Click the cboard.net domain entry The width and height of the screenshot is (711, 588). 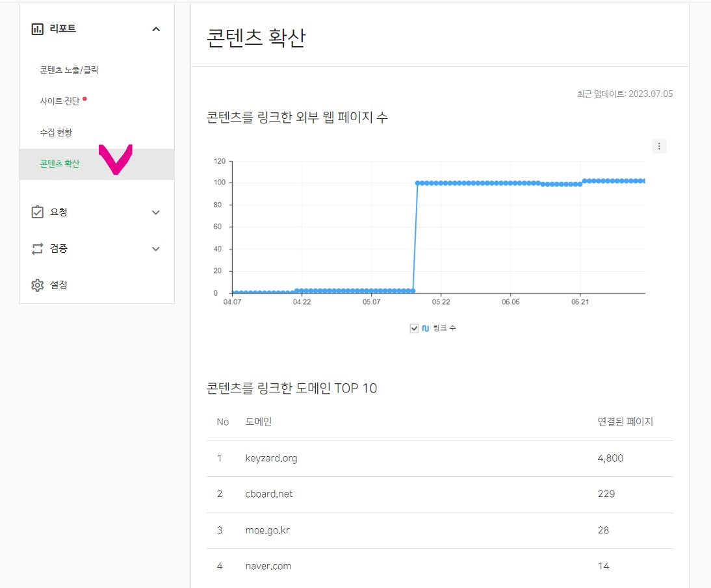click(270, 494)
